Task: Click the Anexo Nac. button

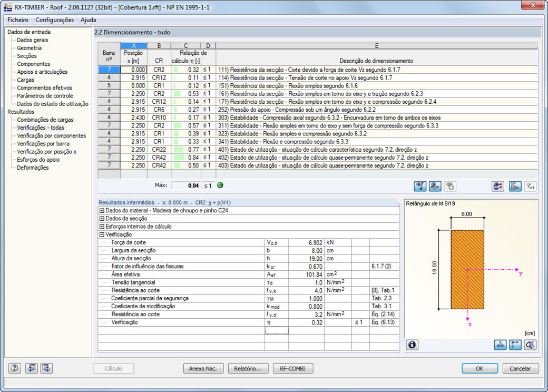Action: [x=203, y=368]
